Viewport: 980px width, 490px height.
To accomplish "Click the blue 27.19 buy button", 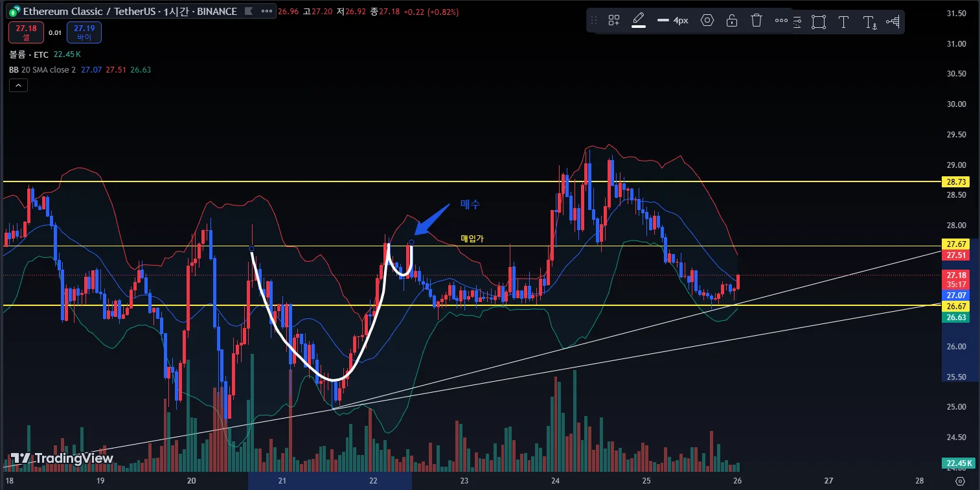I will click(84, 32).
